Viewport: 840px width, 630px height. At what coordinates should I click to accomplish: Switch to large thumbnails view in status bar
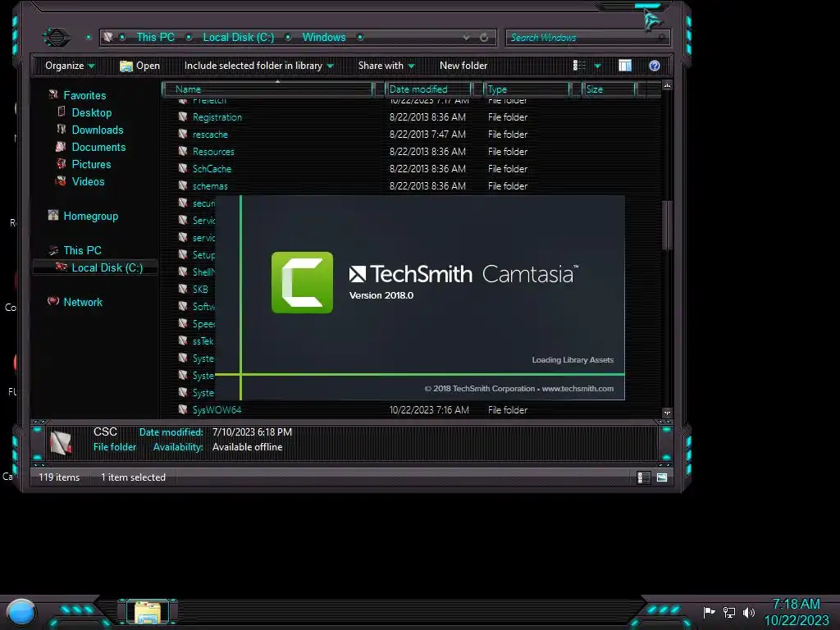tap(662, 477)
